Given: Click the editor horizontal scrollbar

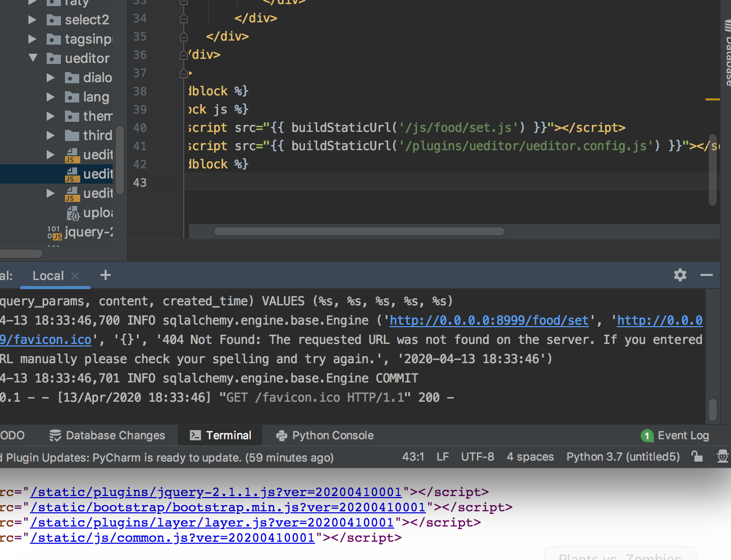Looking at the screenshot, I should pos(359,231).
